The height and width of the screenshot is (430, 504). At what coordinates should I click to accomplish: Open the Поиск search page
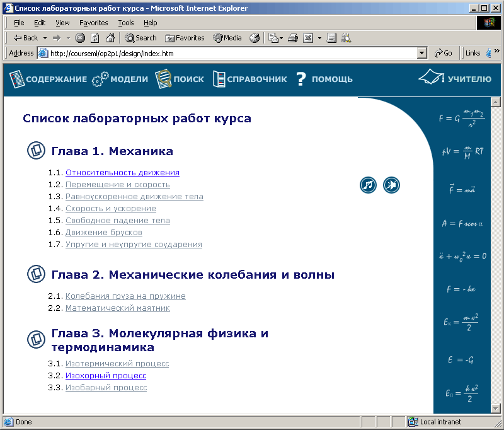[x=180, y=79]
